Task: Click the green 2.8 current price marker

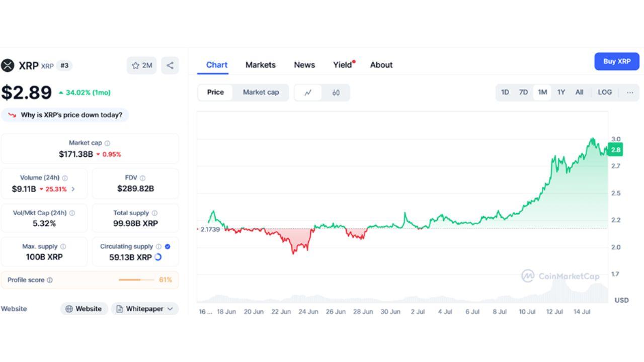Action: tap(615, 150)
